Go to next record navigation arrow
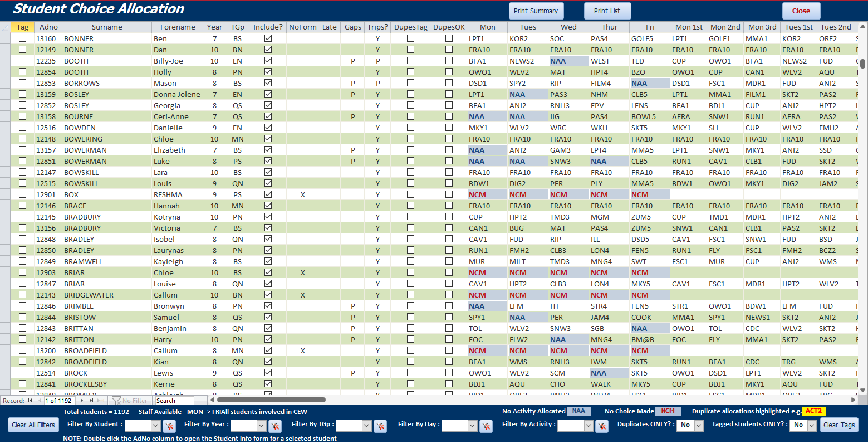This screenshot has width=868, height=443. pos(82,400)
